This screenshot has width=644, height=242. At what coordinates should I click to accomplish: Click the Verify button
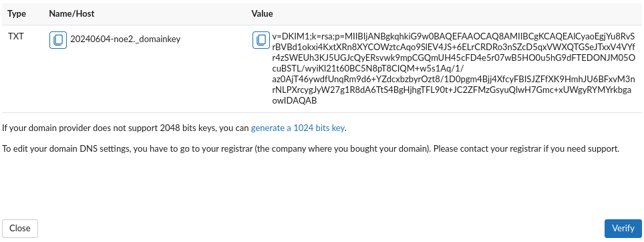[x=623, y=229]
